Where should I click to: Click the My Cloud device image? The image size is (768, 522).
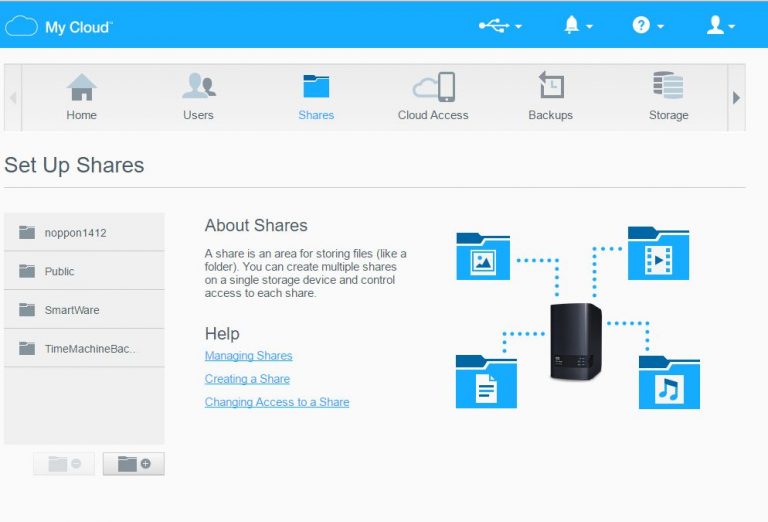(x=576, y=341)
